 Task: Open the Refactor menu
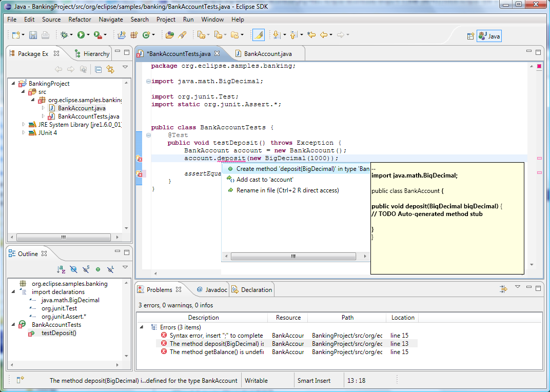[80, 19]
